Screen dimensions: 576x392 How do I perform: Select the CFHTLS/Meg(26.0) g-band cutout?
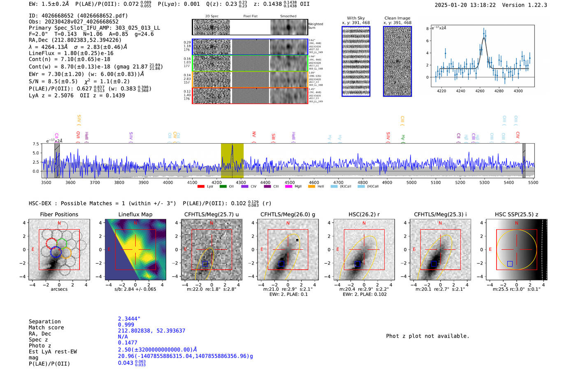288,249
